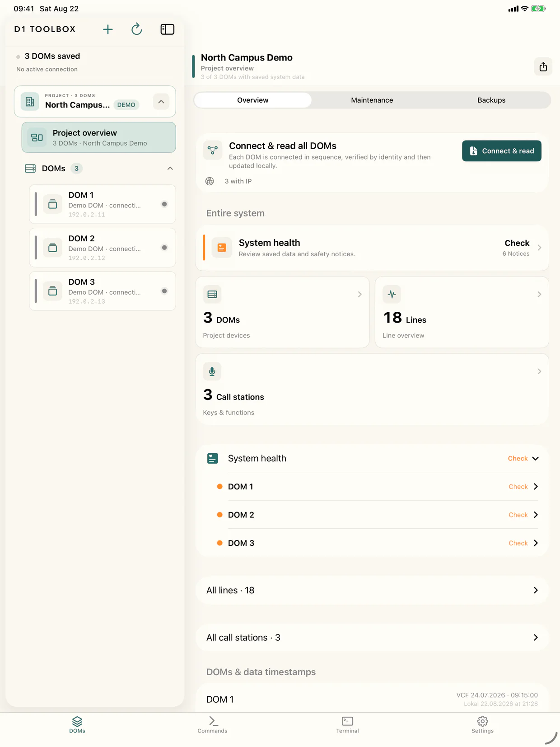Screen dimensions: 560x747
Task: Click the DOMs count badge showing 3
Action: [76, 169]
